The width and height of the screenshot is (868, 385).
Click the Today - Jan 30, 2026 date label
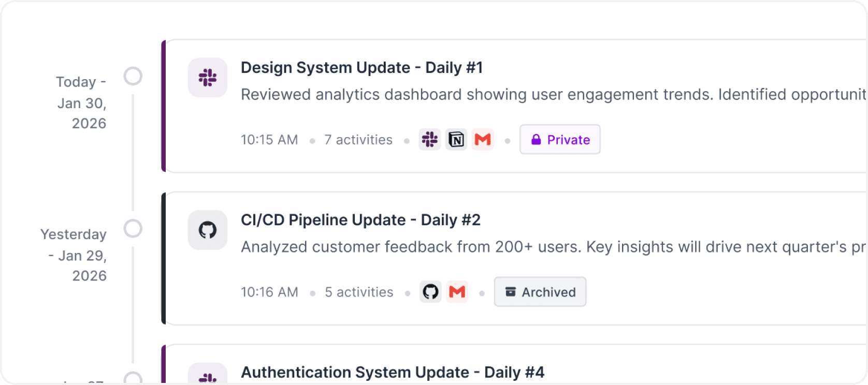coord(81,102)
